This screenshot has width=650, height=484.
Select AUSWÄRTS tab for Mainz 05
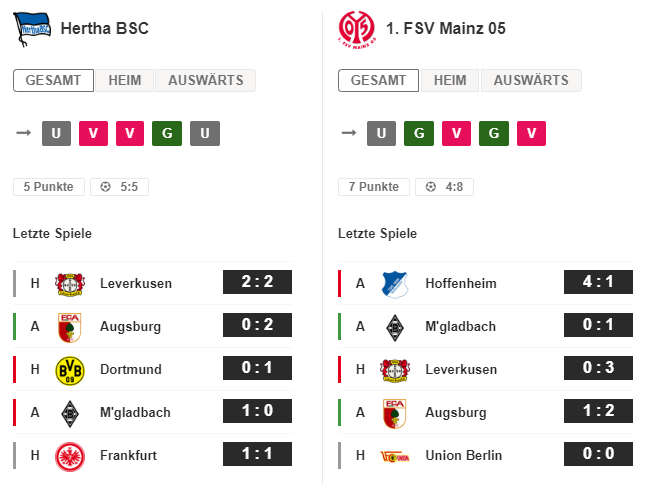coord(531,80)
